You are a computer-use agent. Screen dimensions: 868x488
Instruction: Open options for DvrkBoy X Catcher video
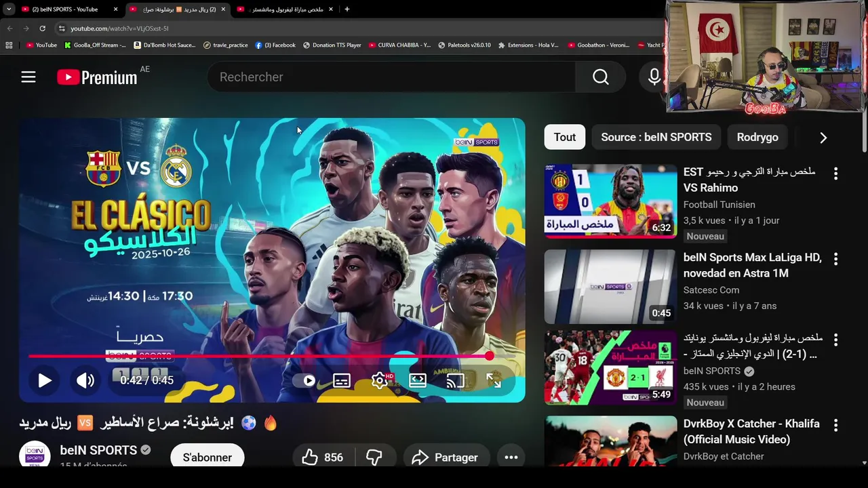835,425
